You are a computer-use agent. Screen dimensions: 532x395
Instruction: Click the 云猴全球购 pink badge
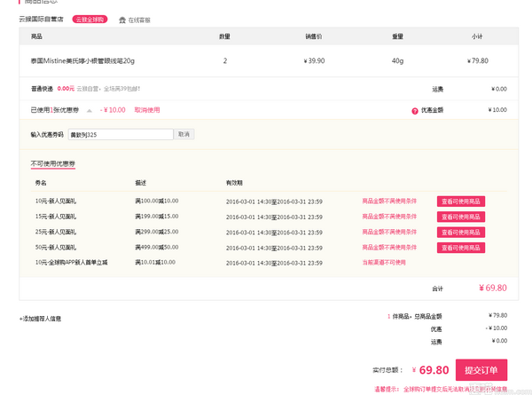(90, 20)
